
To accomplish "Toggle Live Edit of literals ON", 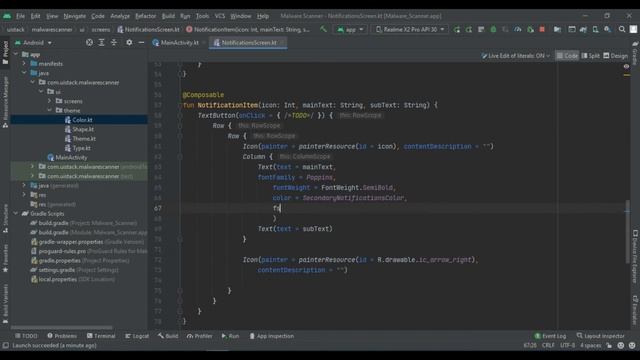I will click(516, 56).
